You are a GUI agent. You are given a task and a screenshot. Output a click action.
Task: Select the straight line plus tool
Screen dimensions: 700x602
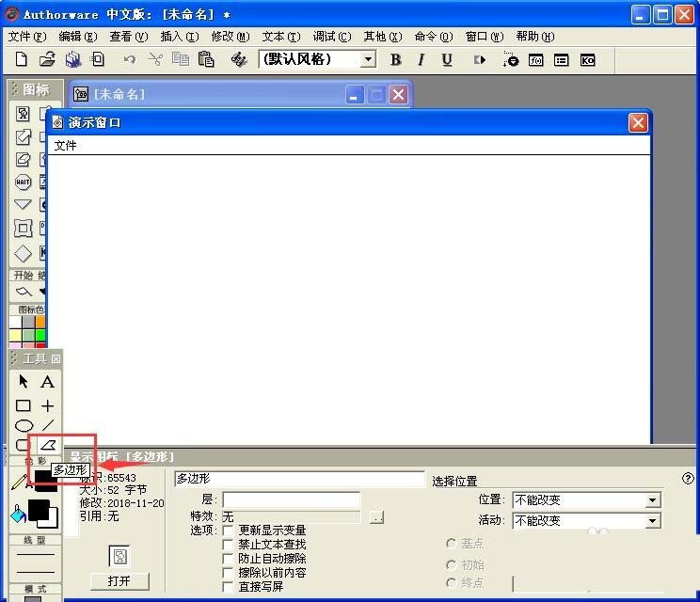(47, 405)
